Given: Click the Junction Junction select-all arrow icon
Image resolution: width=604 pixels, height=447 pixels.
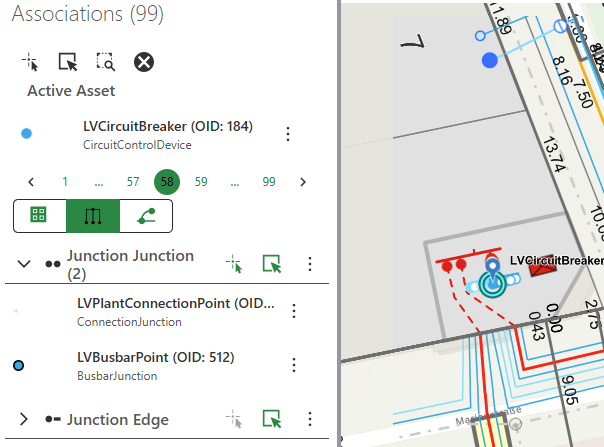Looking at the screenshot, I should [272, 264].
